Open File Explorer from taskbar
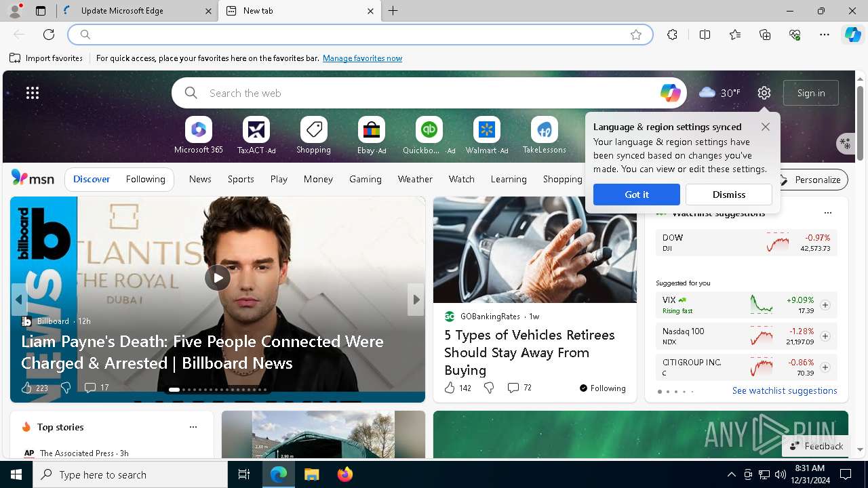The width and height of the screenshot is (868, 488). (x=312, y=474)
